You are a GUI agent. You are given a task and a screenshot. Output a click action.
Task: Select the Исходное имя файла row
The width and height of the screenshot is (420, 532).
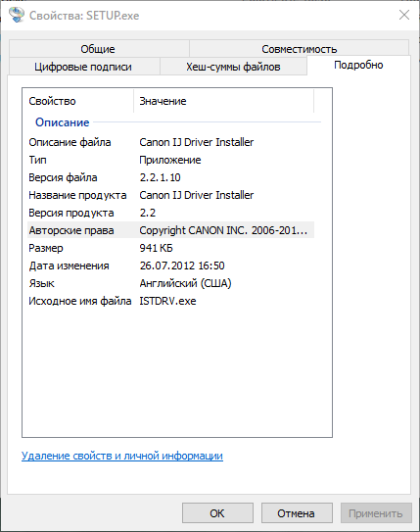coord(171,301)
